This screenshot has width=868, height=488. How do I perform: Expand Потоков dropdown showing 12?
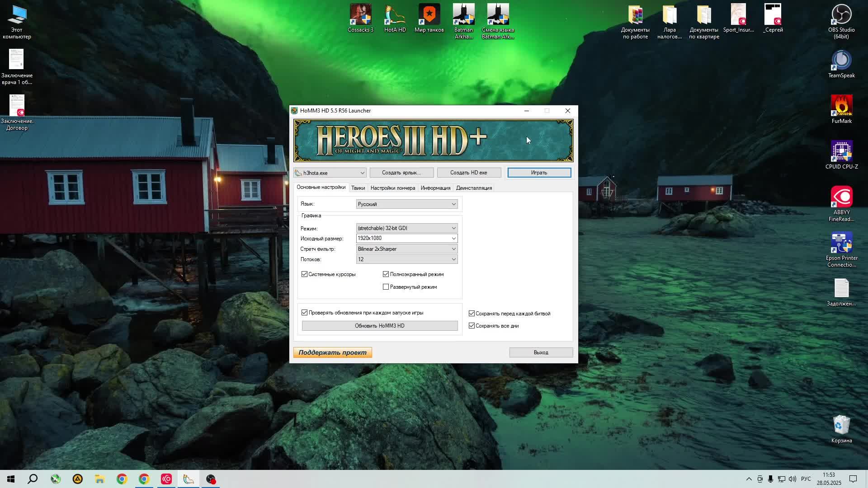407,259
